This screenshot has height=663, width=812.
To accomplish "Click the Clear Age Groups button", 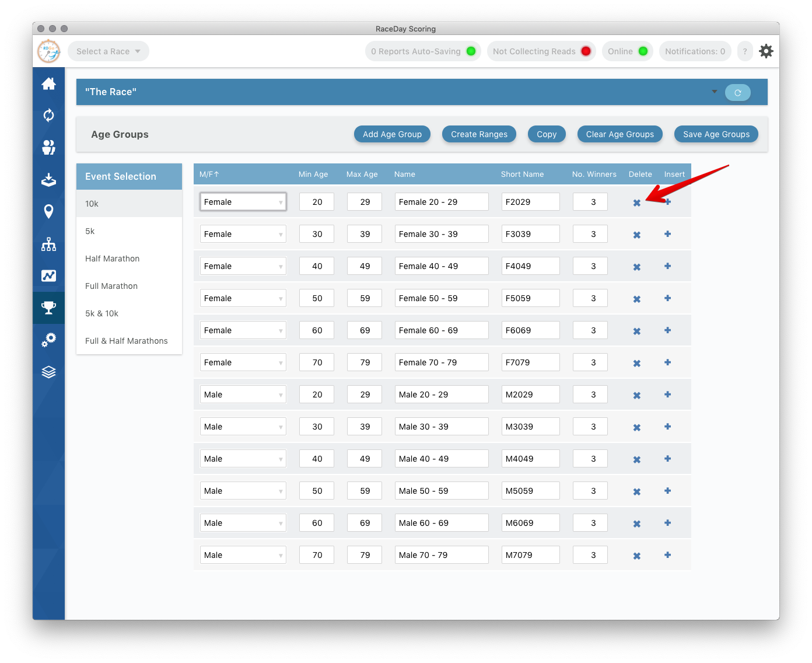I will pyautogui.click(x=620, y=134).
